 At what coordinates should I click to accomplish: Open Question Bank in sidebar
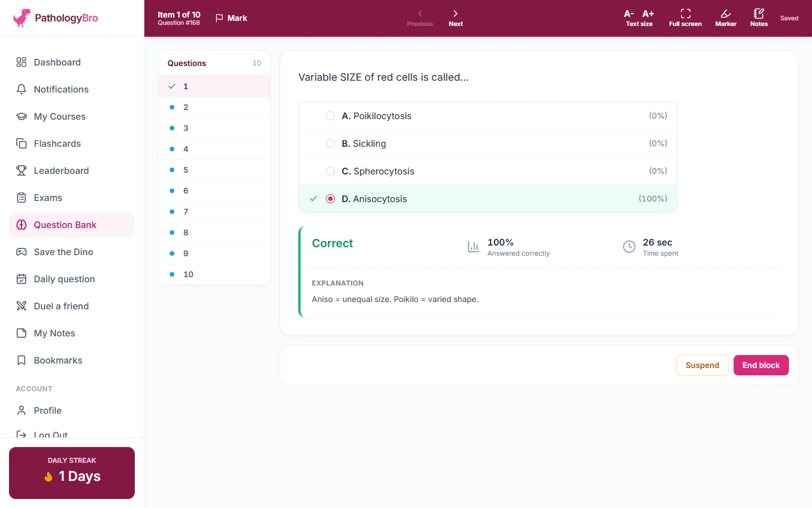(x=72, y=225)
